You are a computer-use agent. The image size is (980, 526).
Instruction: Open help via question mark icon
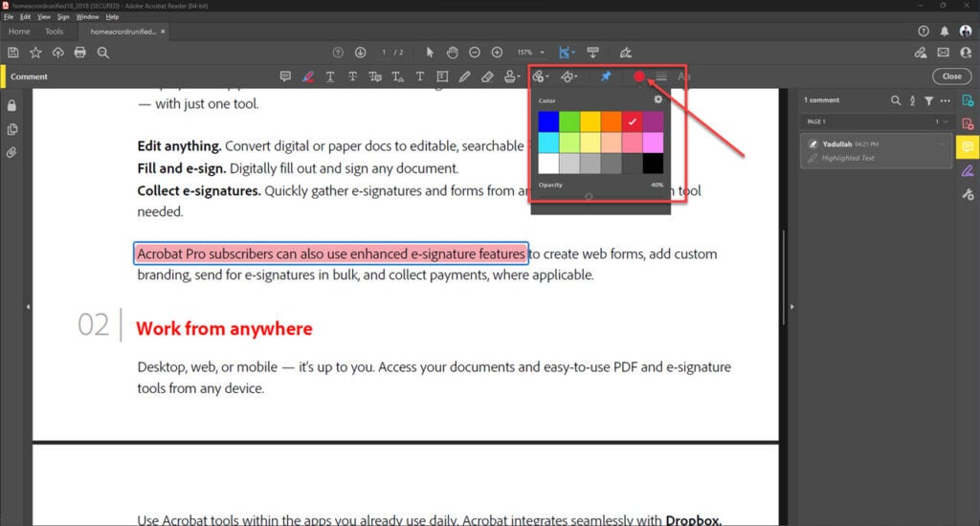(x=924, y=32)
